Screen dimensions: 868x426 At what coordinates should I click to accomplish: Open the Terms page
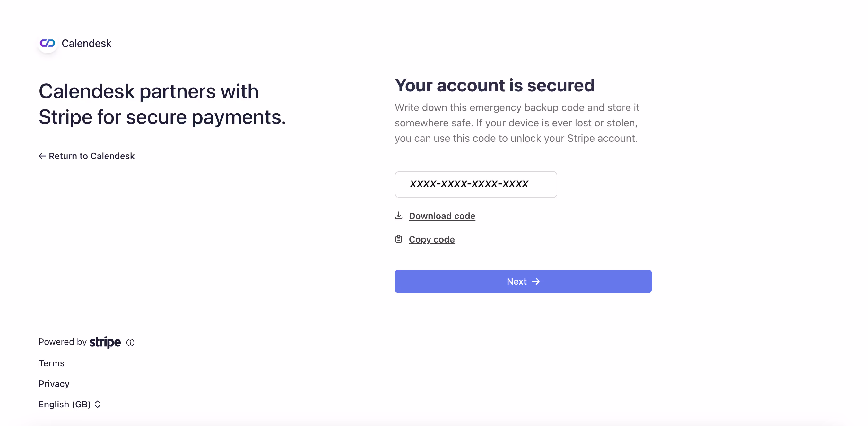[51, 363]
